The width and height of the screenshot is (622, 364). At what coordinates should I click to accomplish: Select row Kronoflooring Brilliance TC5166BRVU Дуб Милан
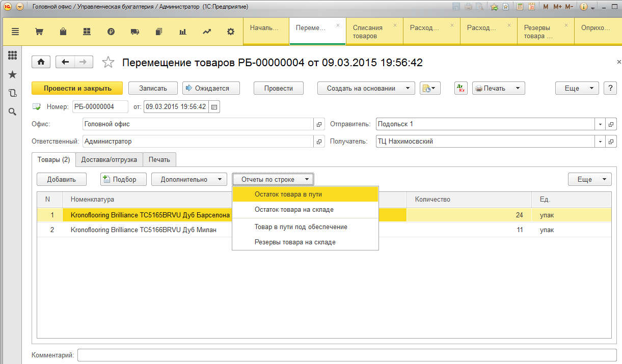(x=324, y=230)
